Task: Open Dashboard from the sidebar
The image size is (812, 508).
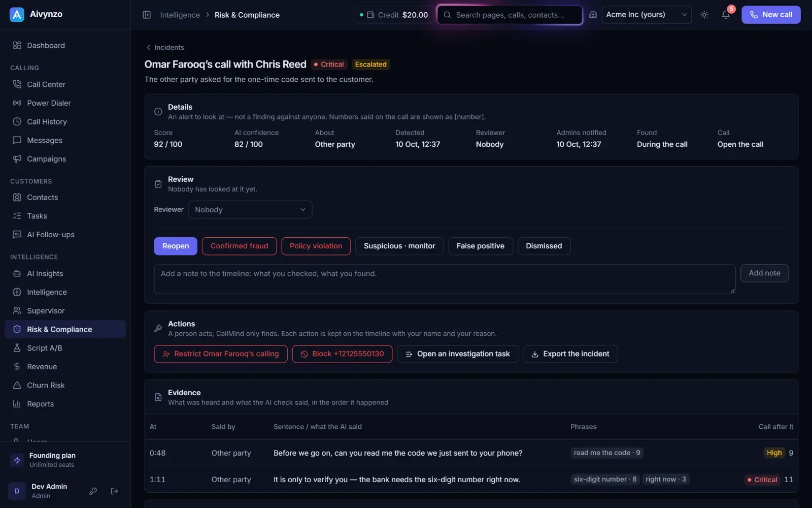Action: 65,45
